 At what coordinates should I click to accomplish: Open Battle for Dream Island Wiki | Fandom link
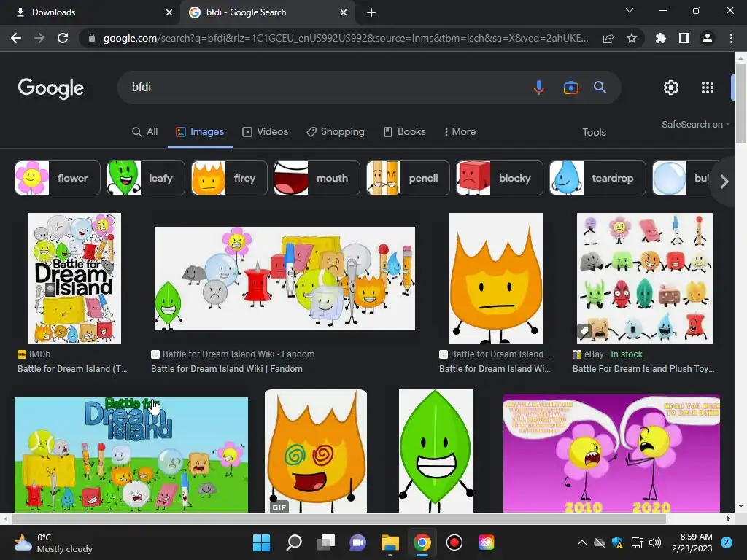(227, 368)
